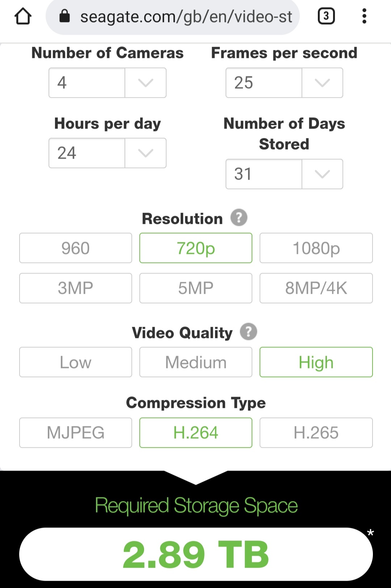The height and width of the screenshot is (588, 391).
Task: Choose the 8MP/4K resolution
Action: (316, 288)
